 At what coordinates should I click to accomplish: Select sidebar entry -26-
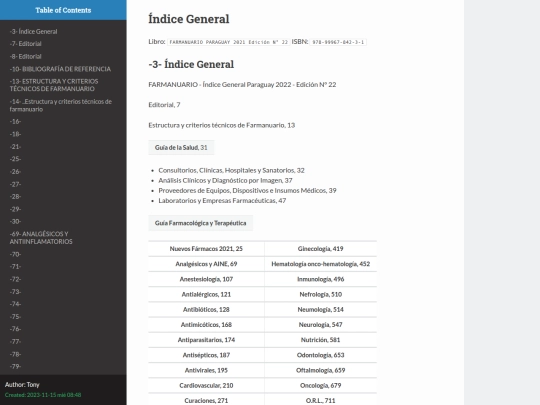coord(15,172)
